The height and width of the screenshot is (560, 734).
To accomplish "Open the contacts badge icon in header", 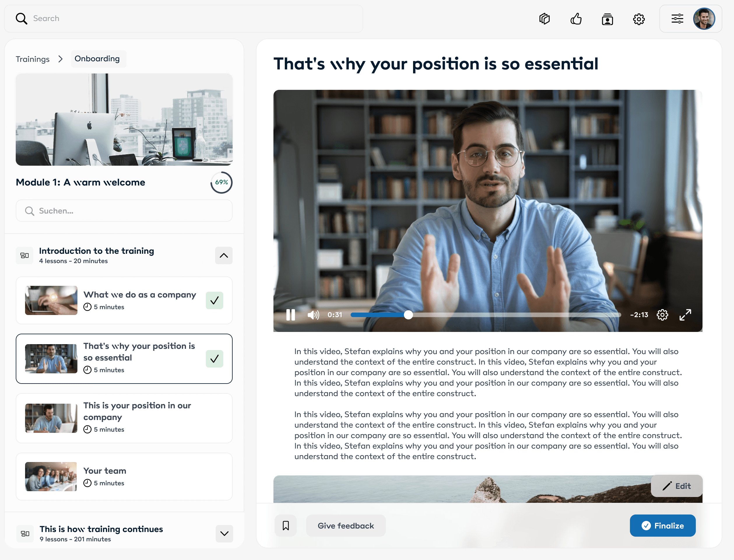I will point(607,19).
